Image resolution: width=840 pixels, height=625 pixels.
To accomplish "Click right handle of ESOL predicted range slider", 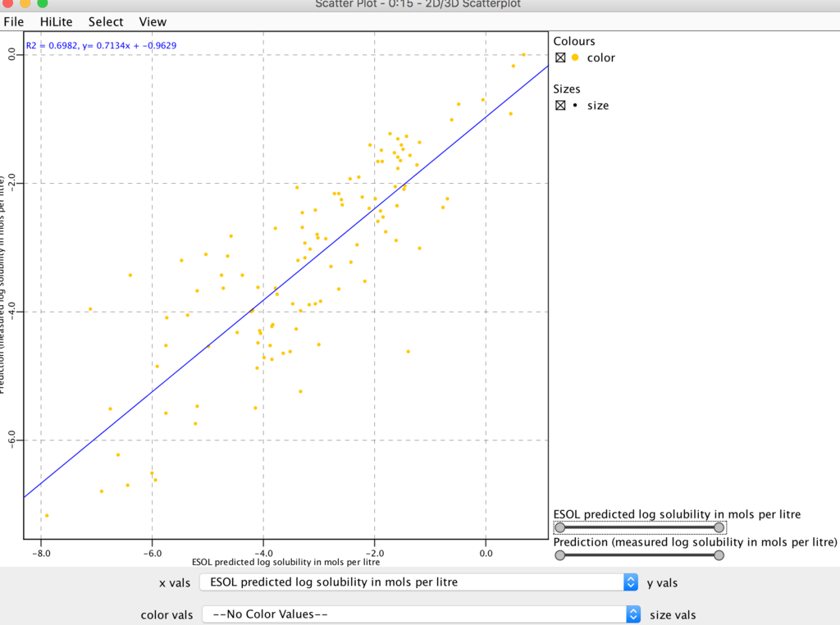I will pos(719,527).
